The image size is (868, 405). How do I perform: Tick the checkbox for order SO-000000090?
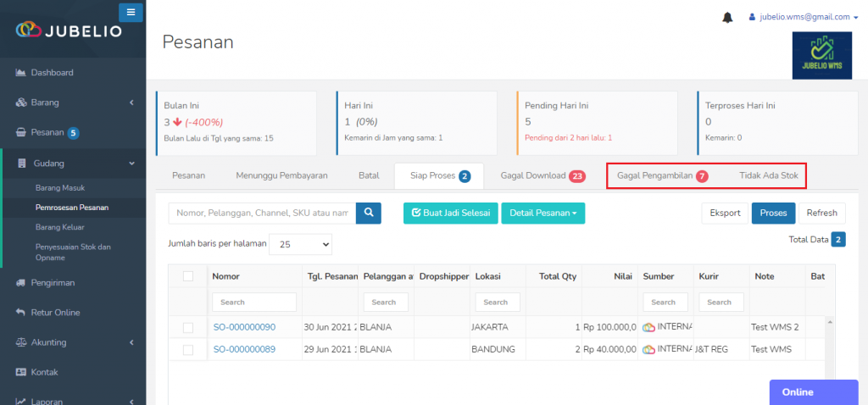[x=188, y=328]
